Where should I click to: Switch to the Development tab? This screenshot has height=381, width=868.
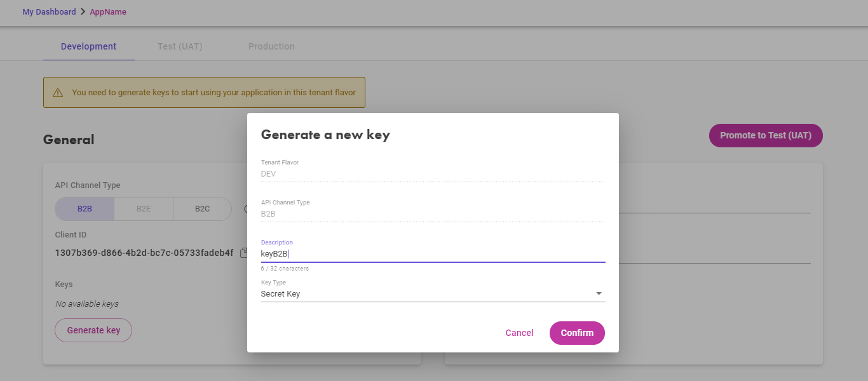click(89, 46)
